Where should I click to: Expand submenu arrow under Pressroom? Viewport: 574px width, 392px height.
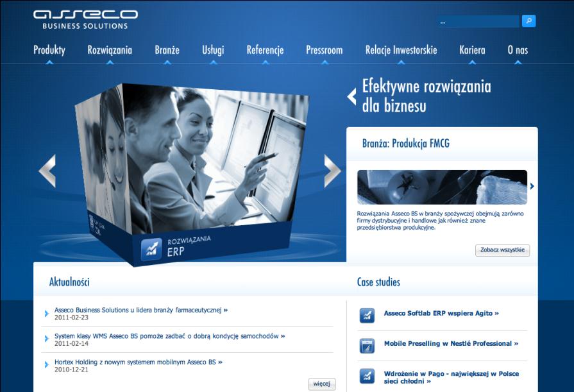coord(325,63)
